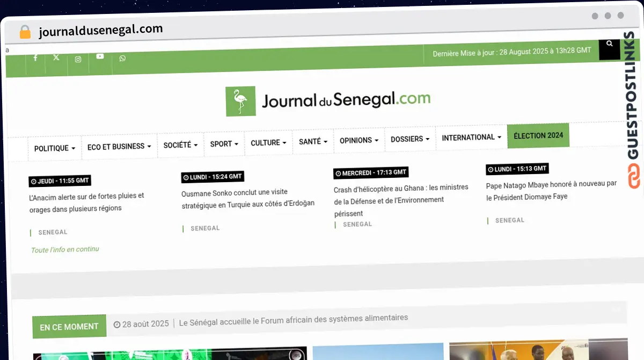The width and height of the screenshot is (644, 360).
Task: Click the MERCREDI - 17:13 GMT timestamp badge
Action: 371,173
